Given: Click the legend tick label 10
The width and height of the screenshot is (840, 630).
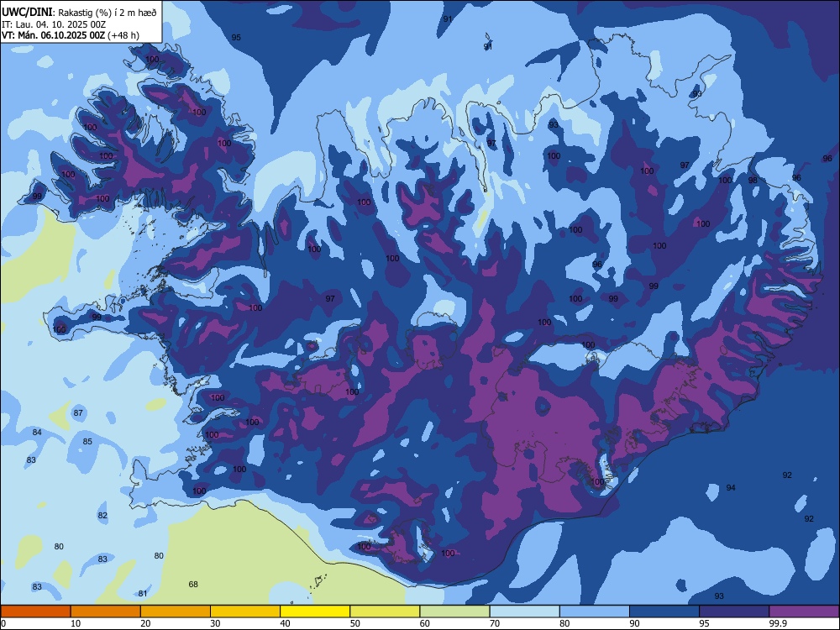Looking at the screenshot, I should coord(76,623).
